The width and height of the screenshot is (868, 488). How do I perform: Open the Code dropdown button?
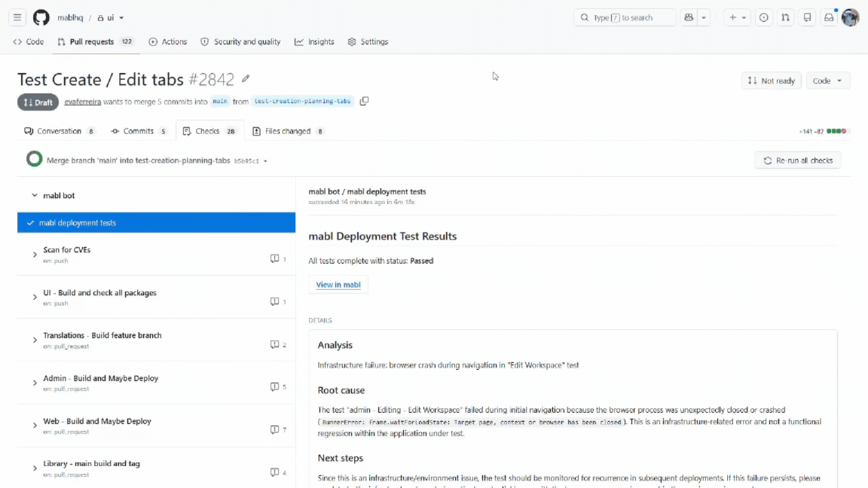coord(827,81)
